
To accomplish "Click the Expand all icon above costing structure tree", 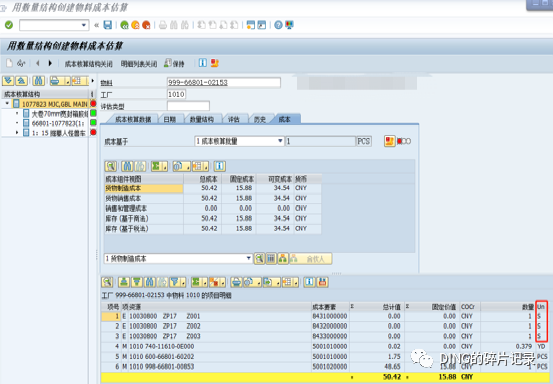I will 8,81.
